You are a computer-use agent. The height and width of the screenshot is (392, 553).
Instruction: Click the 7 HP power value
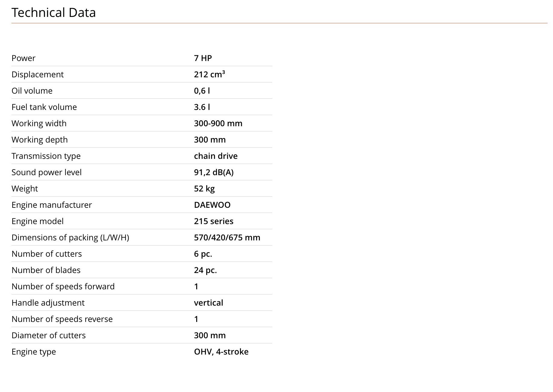[203, 58]
